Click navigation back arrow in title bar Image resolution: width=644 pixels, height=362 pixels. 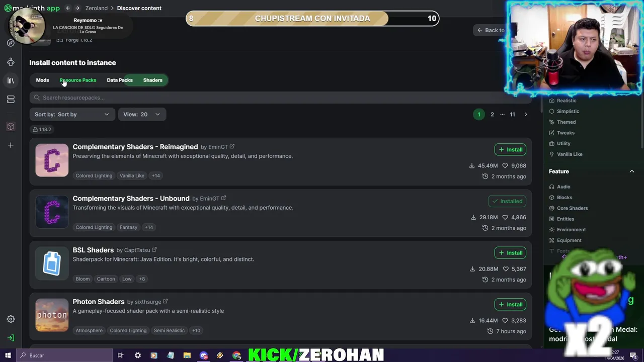68,8
